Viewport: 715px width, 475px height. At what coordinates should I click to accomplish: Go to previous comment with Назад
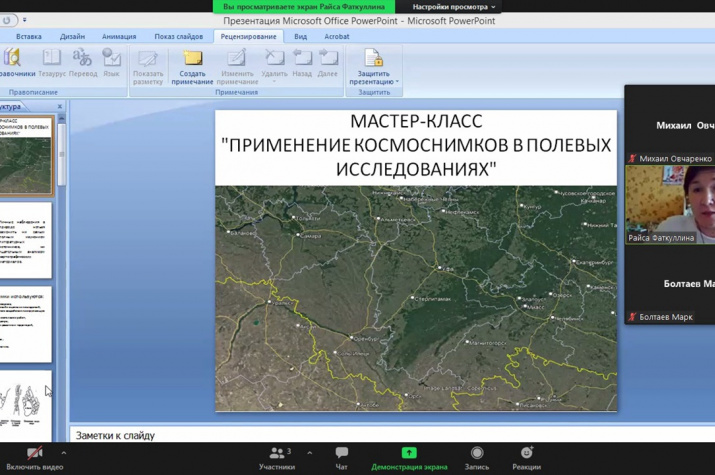click(302, 63)
